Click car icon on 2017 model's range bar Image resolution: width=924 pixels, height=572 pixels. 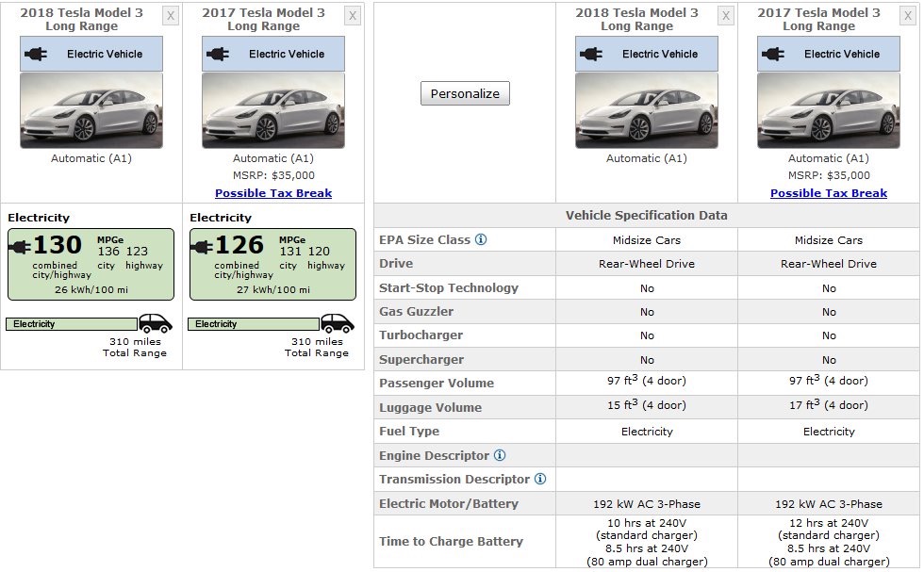point(338,323)
